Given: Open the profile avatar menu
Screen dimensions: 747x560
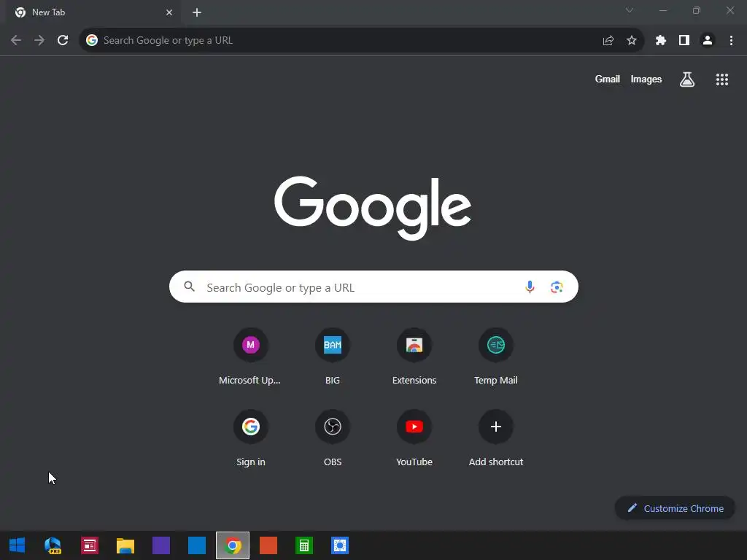Looking at the screenshot, I should [708, 41].
